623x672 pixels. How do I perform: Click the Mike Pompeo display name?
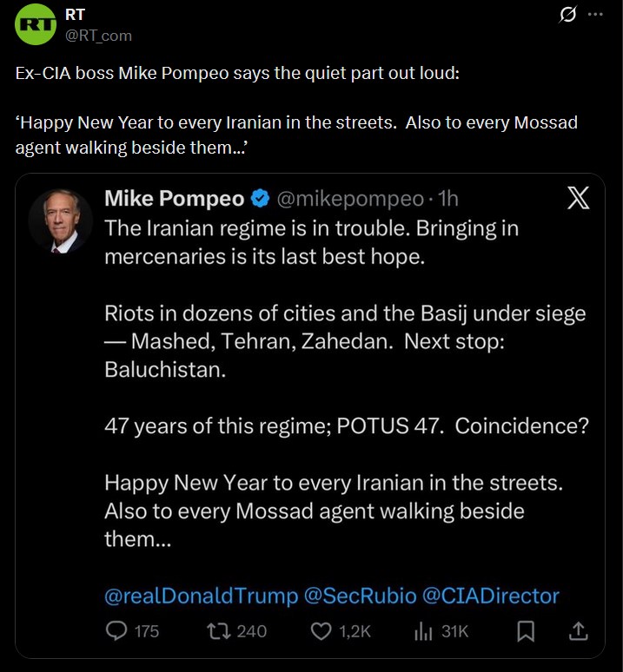[x=174, y=199]
